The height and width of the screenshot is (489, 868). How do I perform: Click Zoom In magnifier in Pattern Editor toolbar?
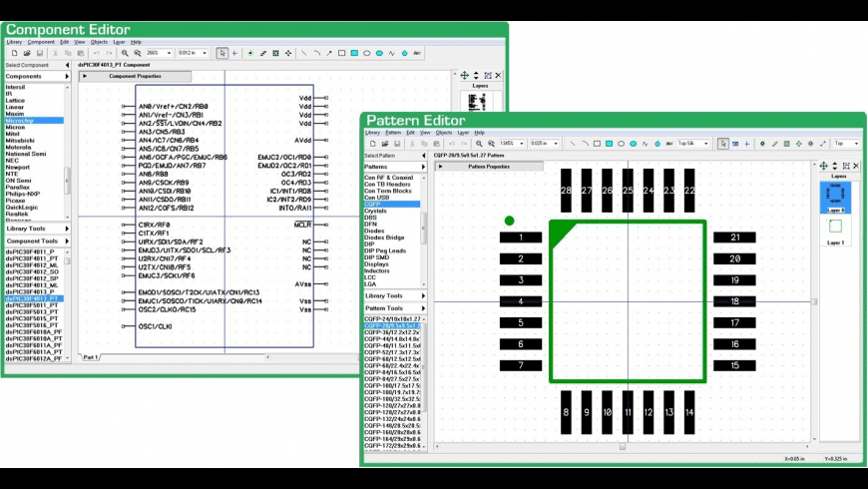(x=479, y=144)
